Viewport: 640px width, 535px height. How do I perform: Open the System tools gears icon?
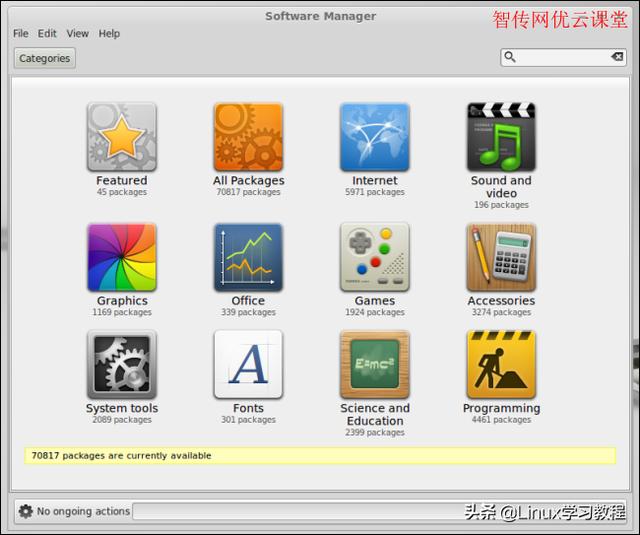[x=122, y=364]
